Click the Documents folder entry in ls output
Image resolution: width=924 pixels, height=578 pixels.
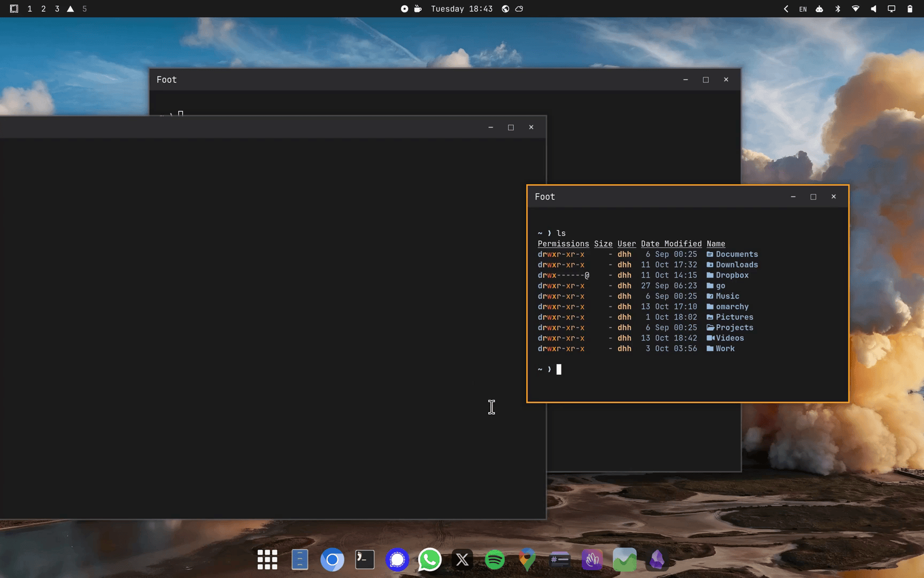tap(737, 254)
